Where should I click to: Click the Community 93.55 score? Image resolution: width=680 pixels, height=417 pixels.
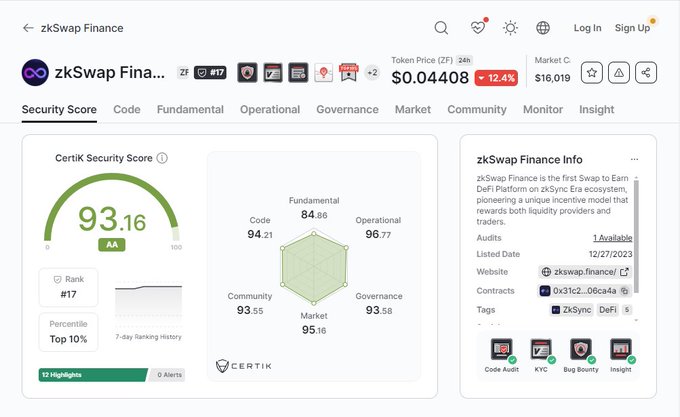[250, 303]
